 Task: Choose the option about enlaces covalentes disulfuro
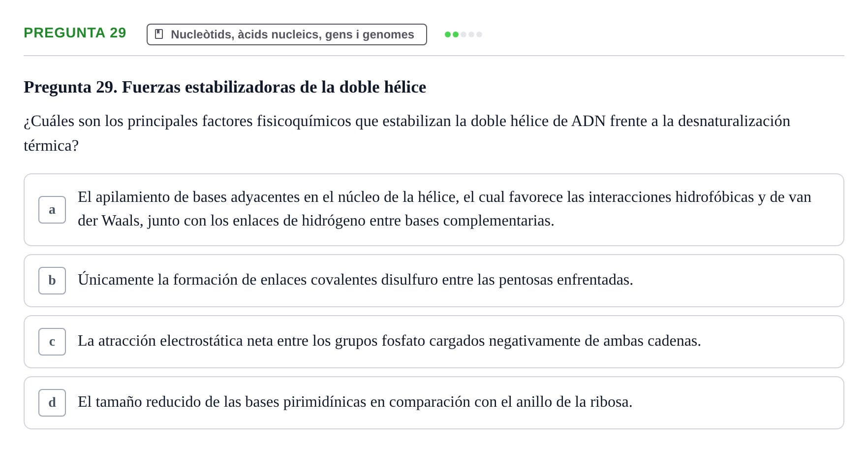pyautogui.click(x=434, y=281)
